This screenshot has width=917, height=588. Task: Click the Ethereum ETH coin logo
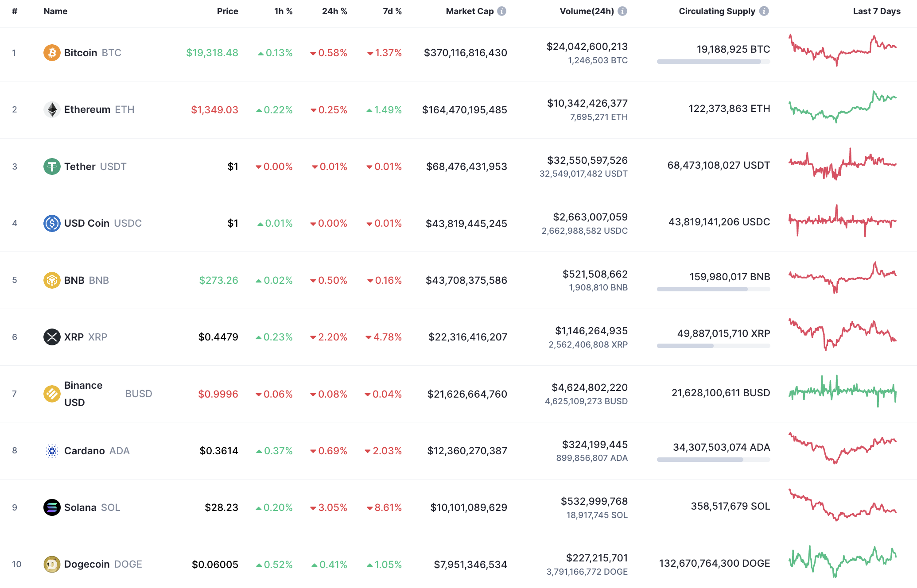(x=52, y=109)
